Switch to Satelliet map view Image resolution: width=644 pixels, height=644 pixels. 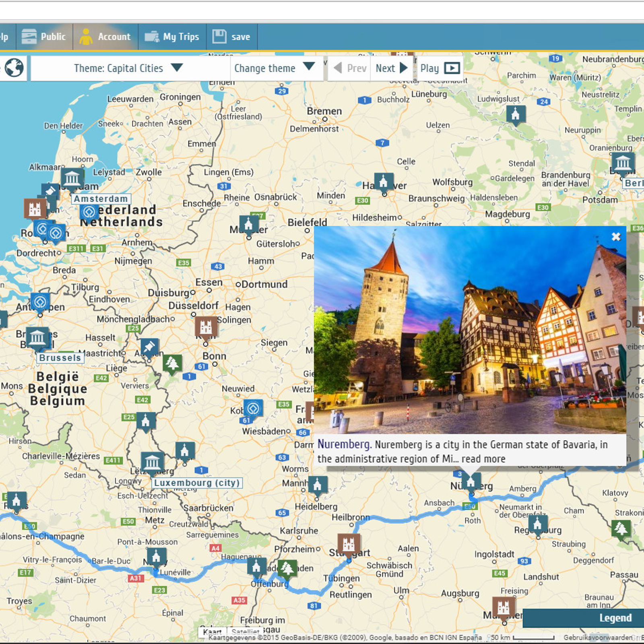click(x=246, y=632)
